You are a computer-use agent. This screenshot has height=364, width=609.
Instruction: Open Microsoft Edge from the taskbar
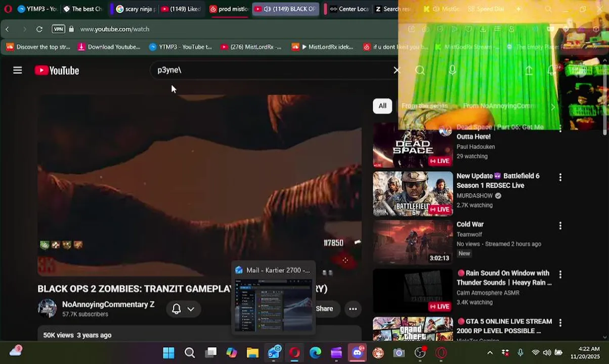tap(315, 352)
